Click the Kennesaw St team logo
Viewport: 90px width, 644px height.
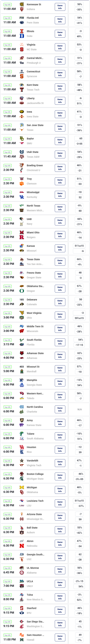pyautogui.click(x=22, y=4)
